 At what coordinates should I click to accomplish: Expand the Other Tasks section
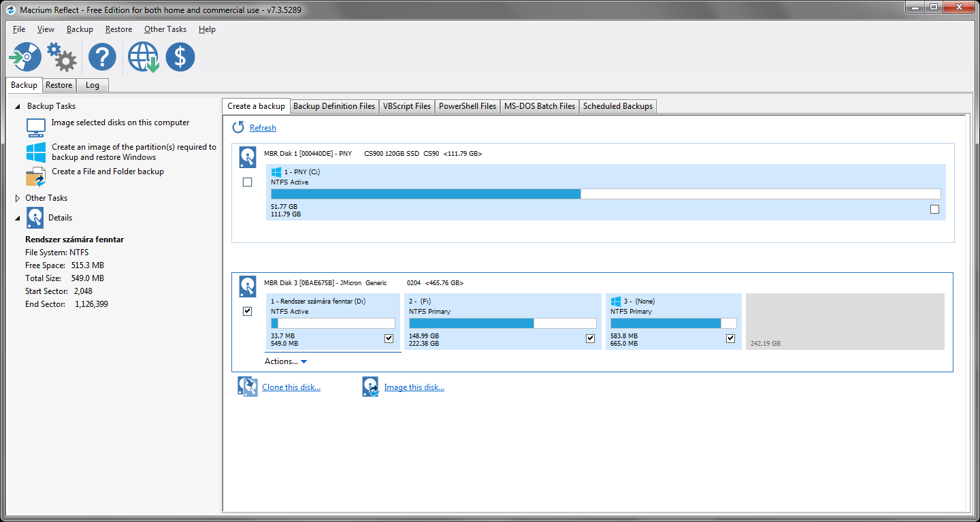[18, 198]
